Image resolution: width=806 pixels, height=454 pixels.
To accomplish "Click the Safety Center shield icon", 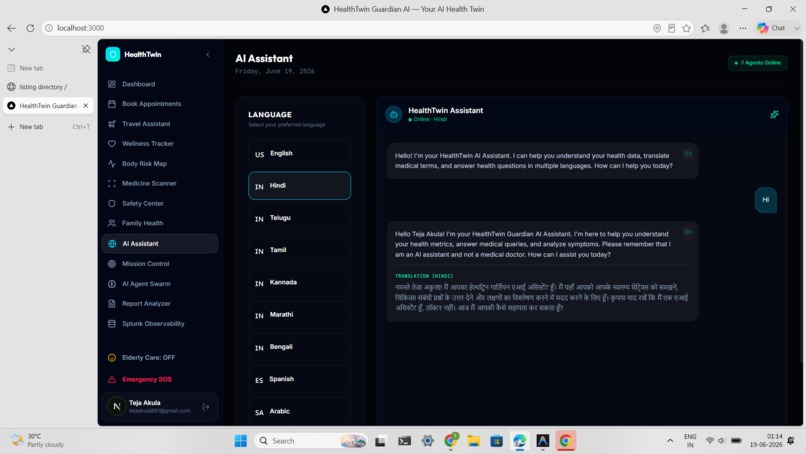I will (112, 204).
